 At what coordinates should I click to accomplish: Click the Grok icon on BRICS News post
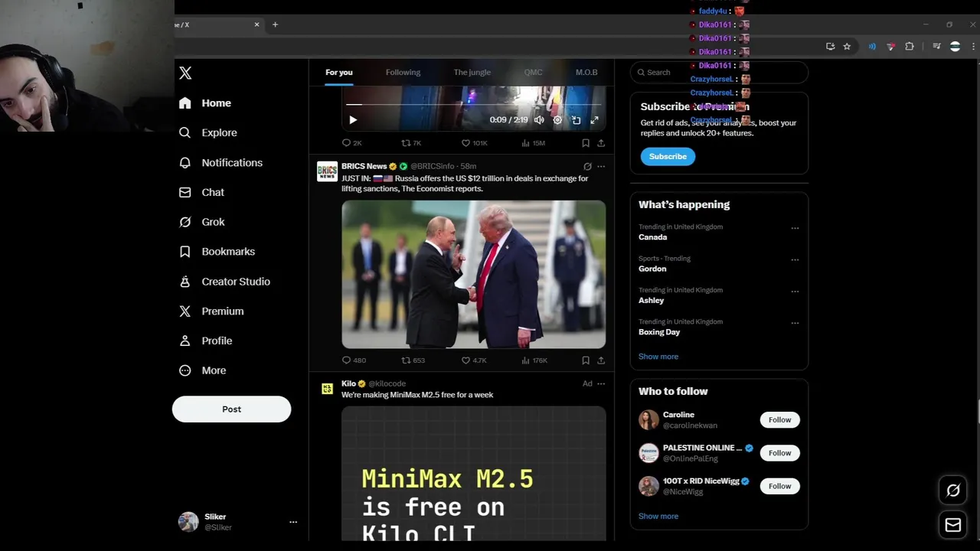pos(587,166)
